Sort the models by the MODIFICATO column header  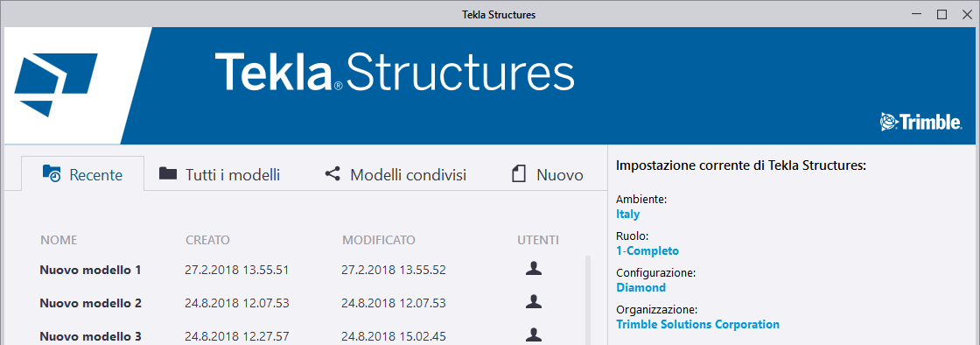pos(379,240)
